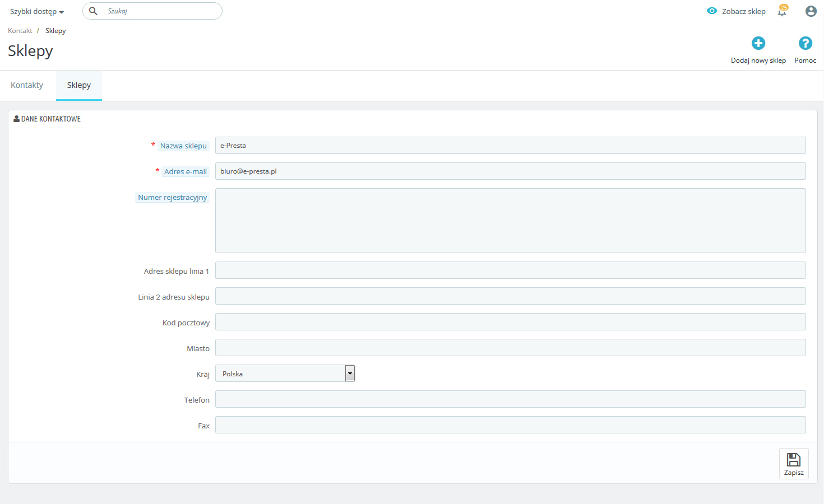Click the magnifying glass search icon
Screen dimensions: 824x504
(94, 11)
